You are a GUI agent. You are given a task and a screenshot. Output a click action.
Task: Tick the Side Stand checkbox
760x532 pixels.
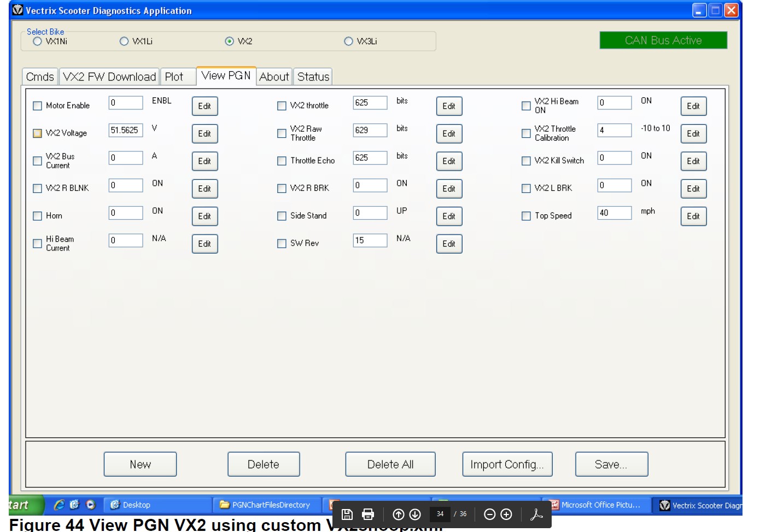(x=282, y=216)
